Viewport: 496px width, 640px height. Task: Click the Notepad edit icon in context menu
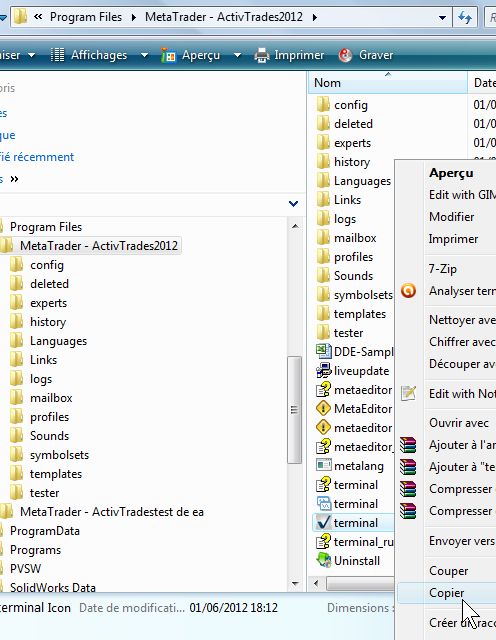pos(408,393)
